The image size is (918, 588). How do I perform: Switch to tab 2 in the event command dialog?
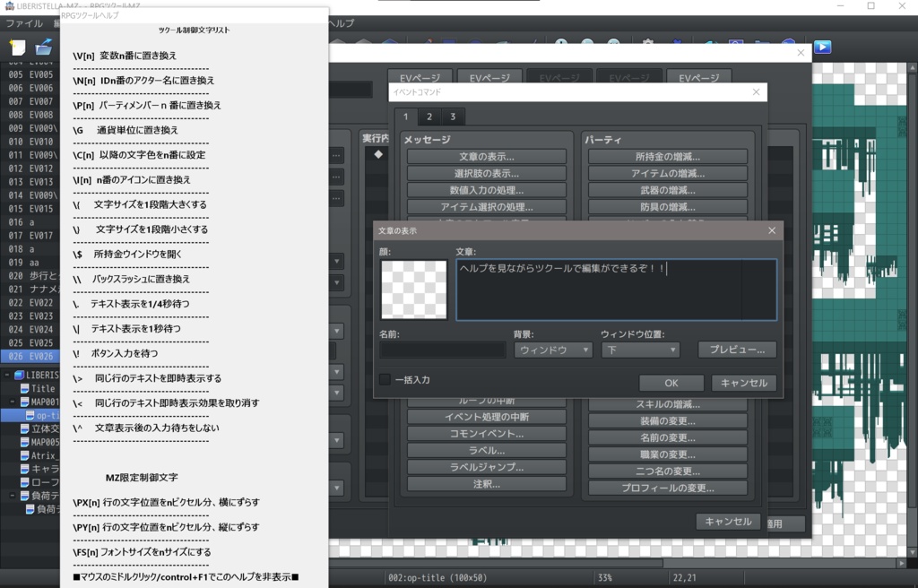pos(428,117)
